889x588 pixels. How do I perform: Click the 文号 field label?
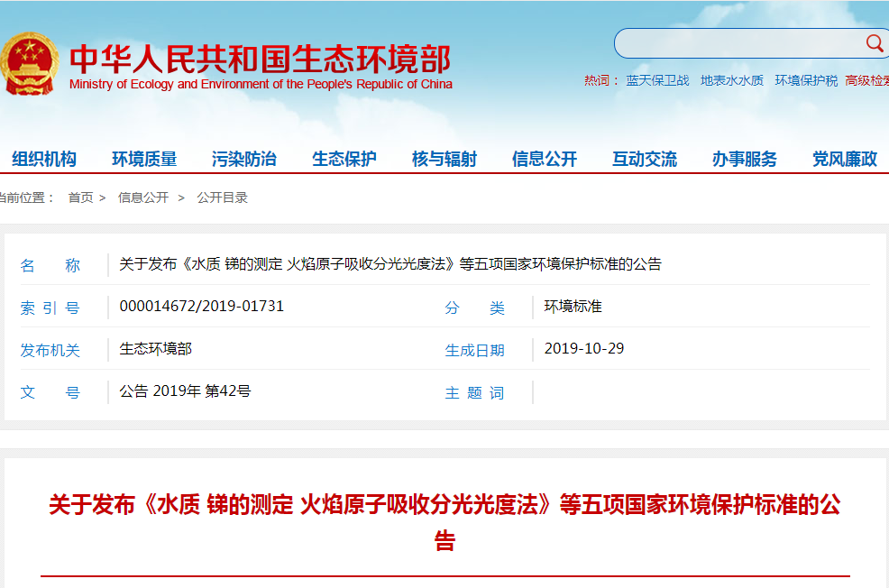click(x=50, y=392)
